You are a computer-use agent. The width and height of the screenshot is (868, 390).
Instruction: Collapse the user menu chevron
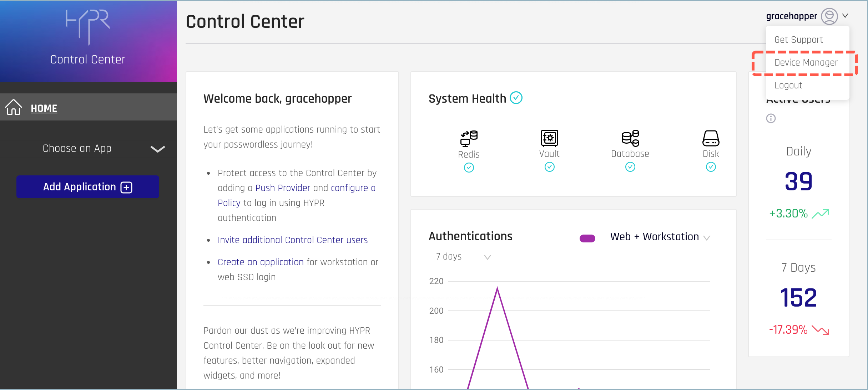point(845,16)
